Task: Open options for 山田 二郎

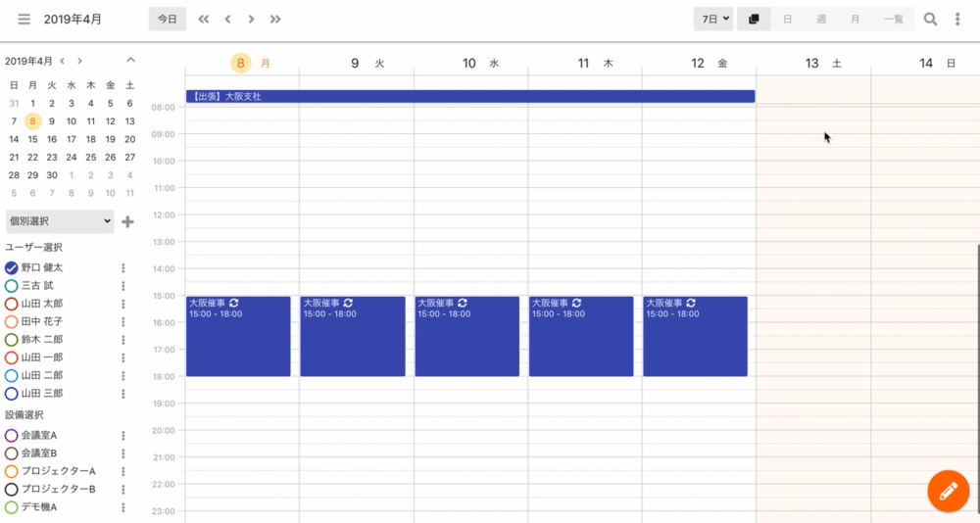Action: pyautogui.click(x=123, y=376)
